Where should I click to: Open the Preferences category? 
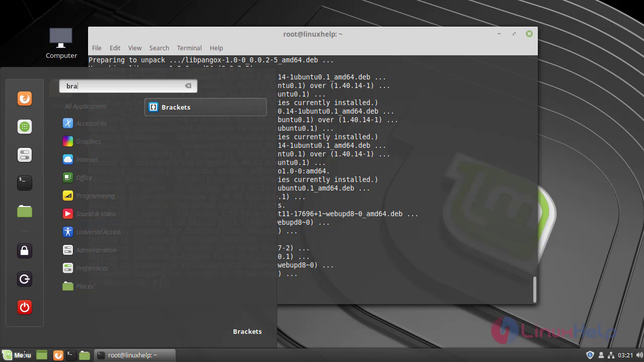pos(85,268)
